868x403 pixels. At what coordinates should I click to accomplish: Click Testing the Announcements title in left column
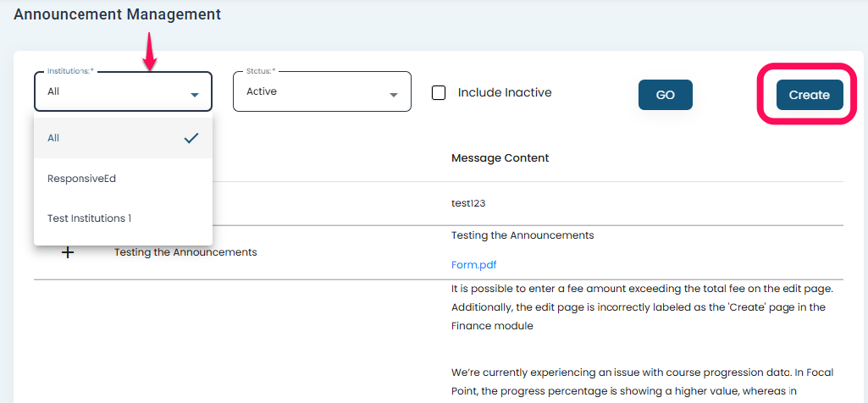tap(185, 252)
